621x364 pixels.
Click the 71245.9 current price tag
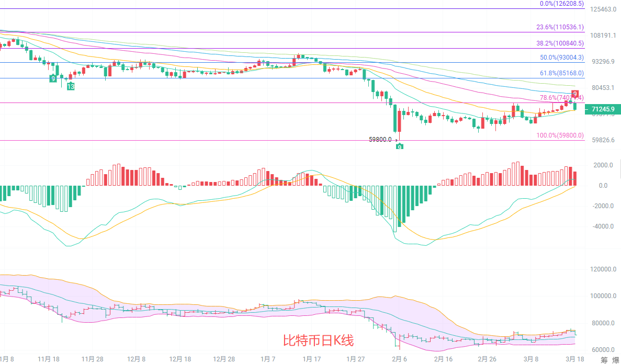tap(603, 109)
